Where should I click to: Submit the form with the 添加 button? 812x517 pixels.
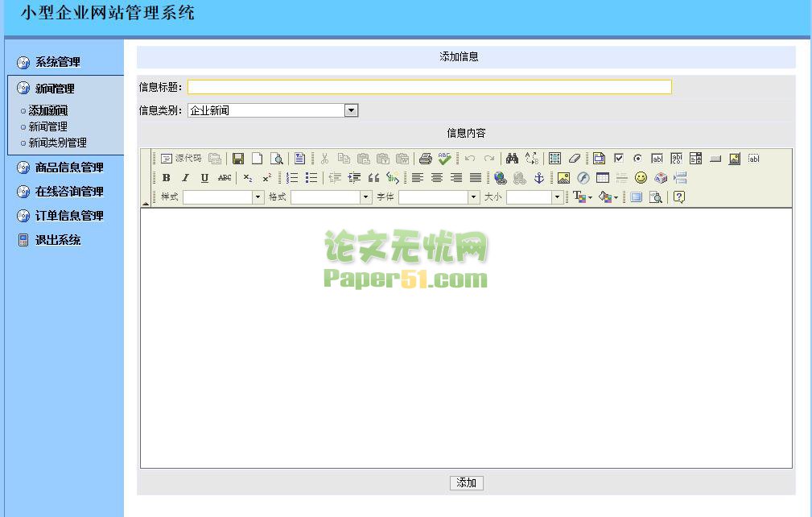coord(466,483)
